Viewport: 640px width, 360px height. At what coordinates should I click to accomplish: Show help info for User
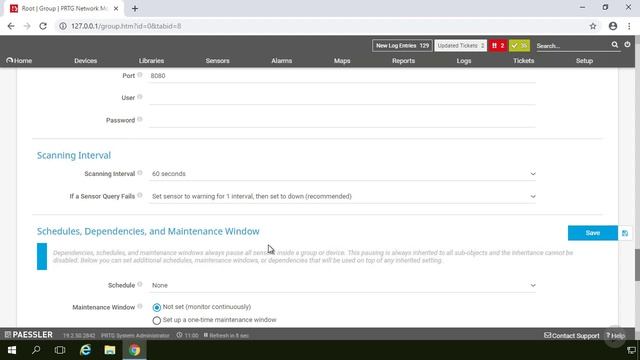click(x=140, y=97)
